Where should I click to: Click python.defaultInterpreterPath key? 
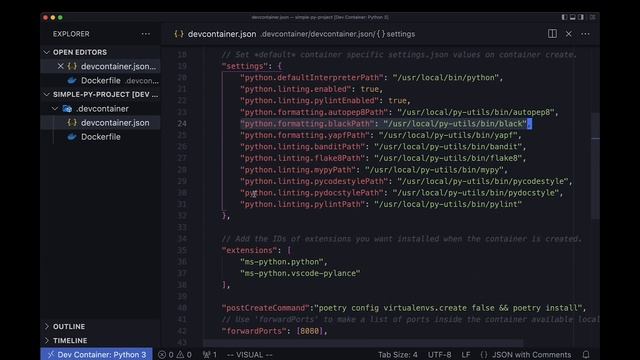click(x=312, y=78)
